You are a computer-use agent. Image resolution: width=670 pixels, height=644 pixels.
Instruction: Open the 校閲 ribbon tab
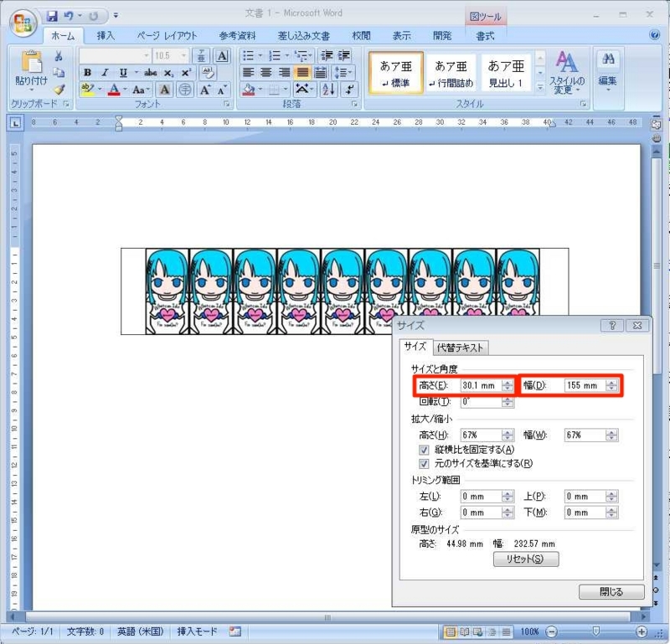[362, 36]
